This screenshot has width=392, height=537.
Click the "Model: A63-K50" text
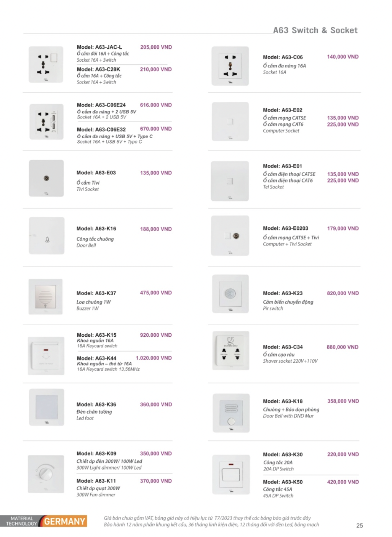(x=283, y=482)
